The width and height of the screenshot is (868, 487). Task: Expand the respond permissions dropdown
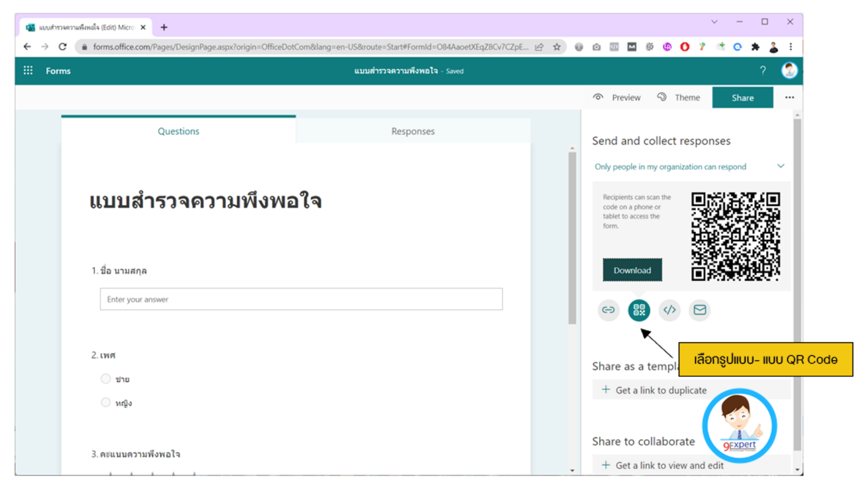point(780,166)
